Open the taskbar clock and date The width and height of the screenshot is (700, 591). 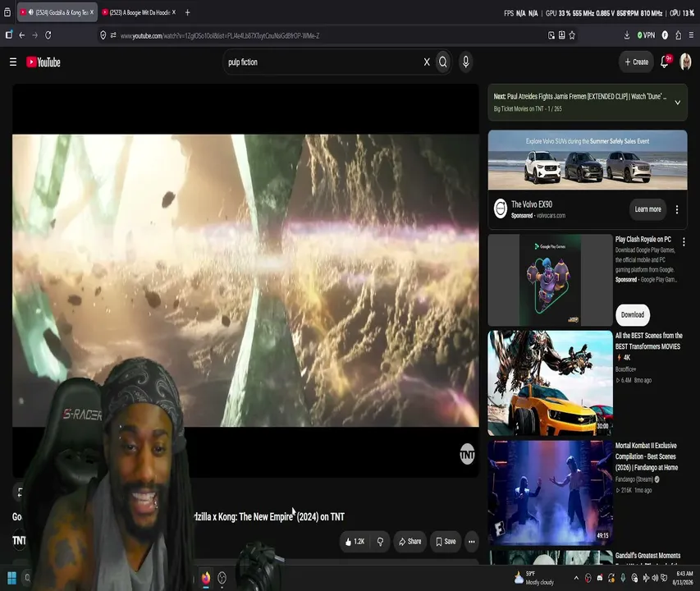click(684, 578)
